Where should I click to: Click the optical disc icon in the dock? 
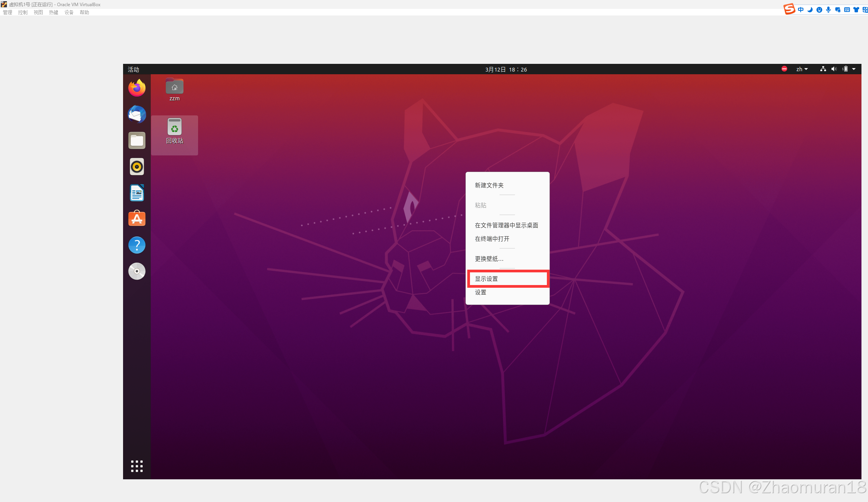click(137, 271)
